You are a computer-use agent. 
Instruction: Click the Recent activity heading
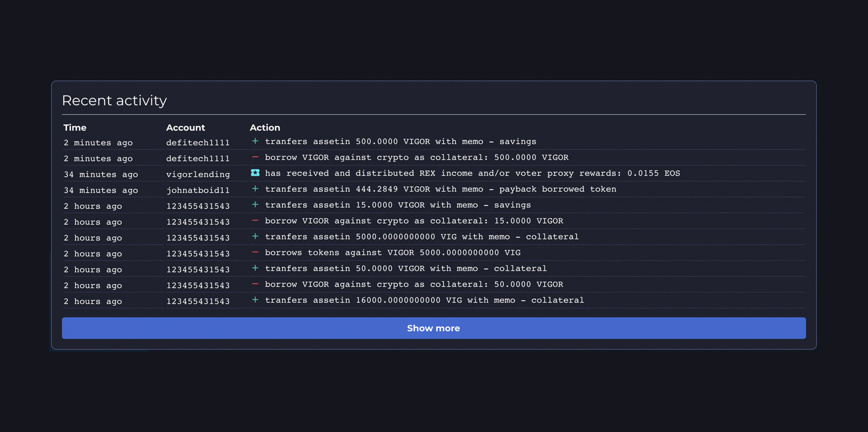114,100
